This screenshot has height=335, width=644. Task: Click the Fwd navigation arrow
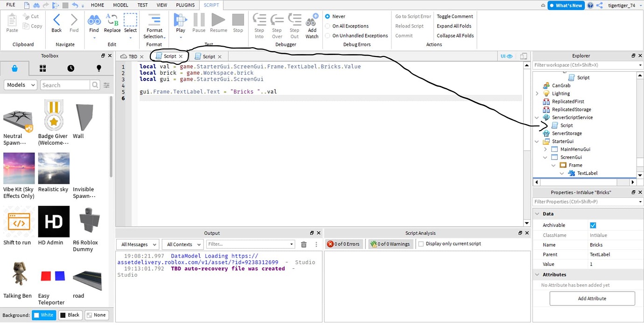coord(74,20)
